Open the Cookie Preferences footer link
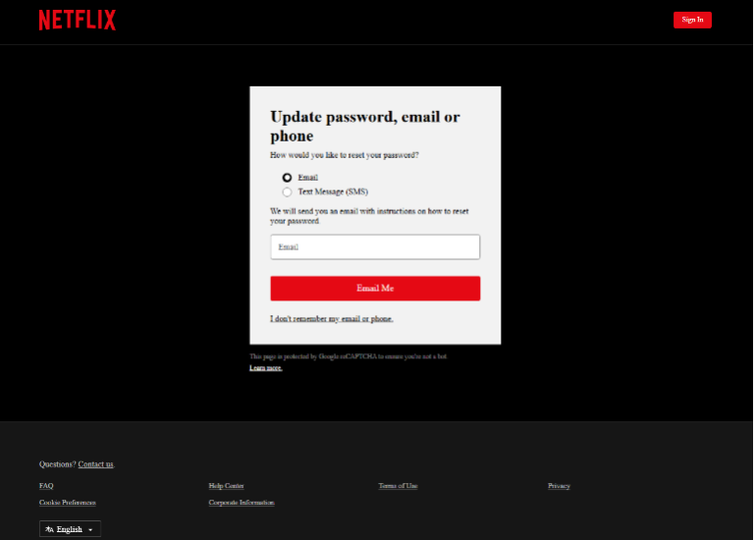 tap(68, 503)
